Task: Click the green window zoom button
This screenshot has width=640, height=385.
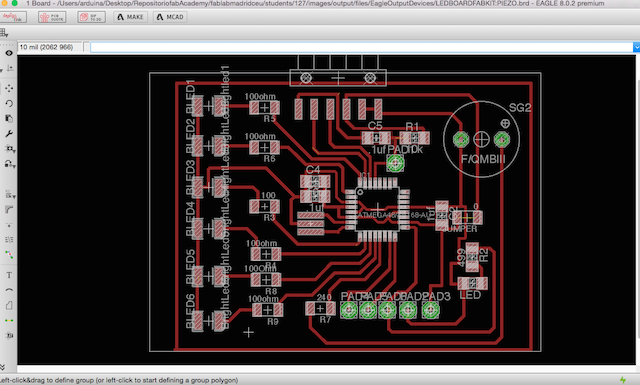Action: [x=14, y=3]
